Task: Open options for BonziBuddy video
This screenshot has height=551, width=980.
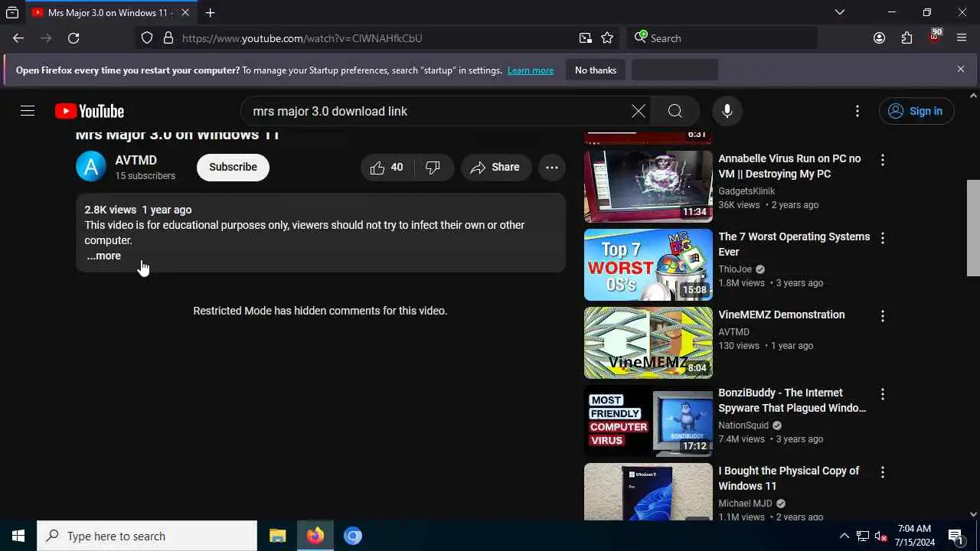Action: (883, 394)
